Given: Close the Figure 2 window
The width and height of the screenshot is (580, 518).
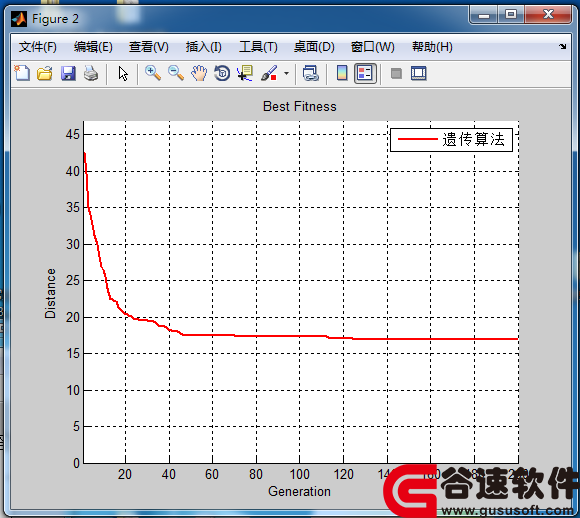Looking at the screenshot, I should click(548, 15).
